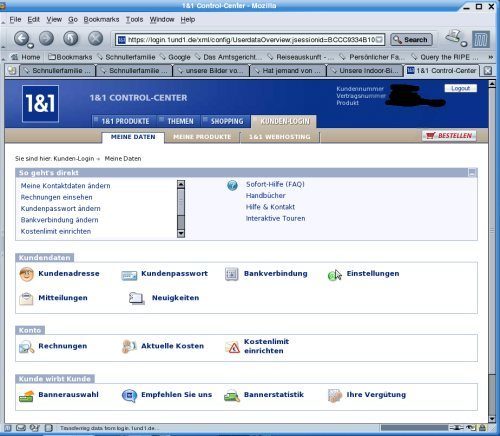Open the Meine Kontaktdaten ändern link

click(65, 186)
